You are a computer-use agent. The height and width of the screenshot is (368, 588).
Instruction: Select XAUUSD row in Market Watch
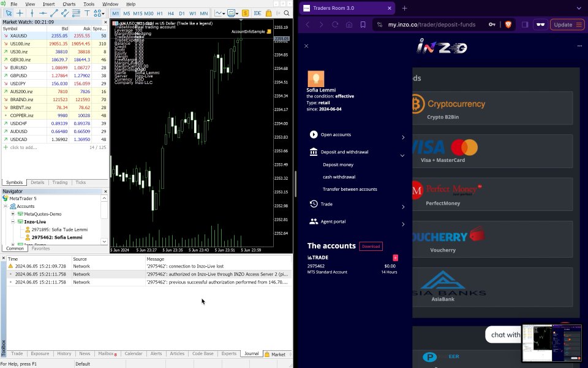(55, 36)
